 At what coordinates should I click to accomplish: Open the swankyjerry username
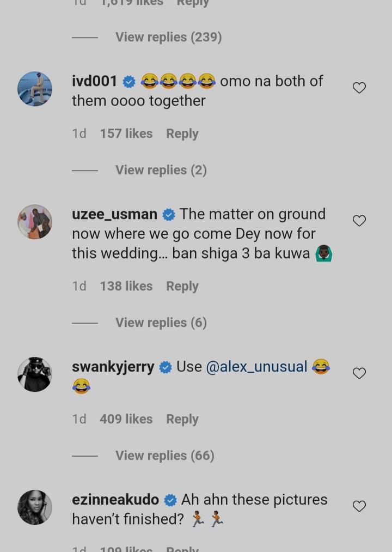click(x=113, y=367)
